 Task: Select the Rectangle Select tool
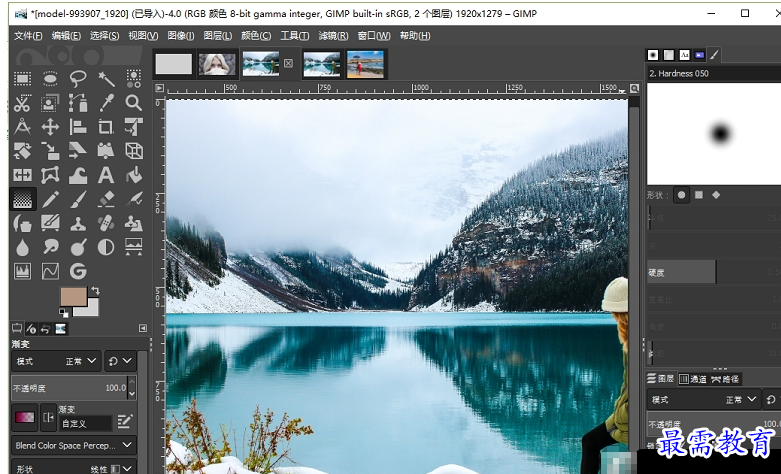(22, 79)
